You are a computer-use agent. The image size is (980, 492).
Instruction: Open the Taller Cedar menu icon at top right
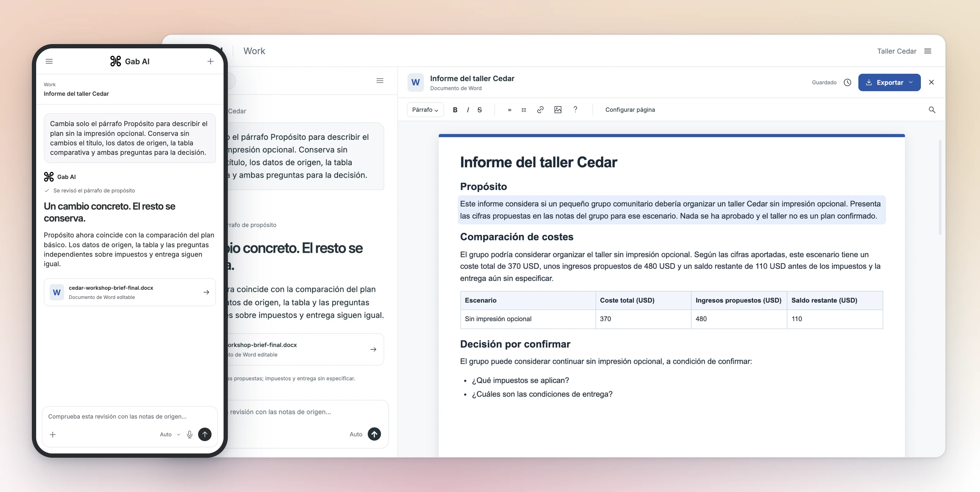coord(928,51)
